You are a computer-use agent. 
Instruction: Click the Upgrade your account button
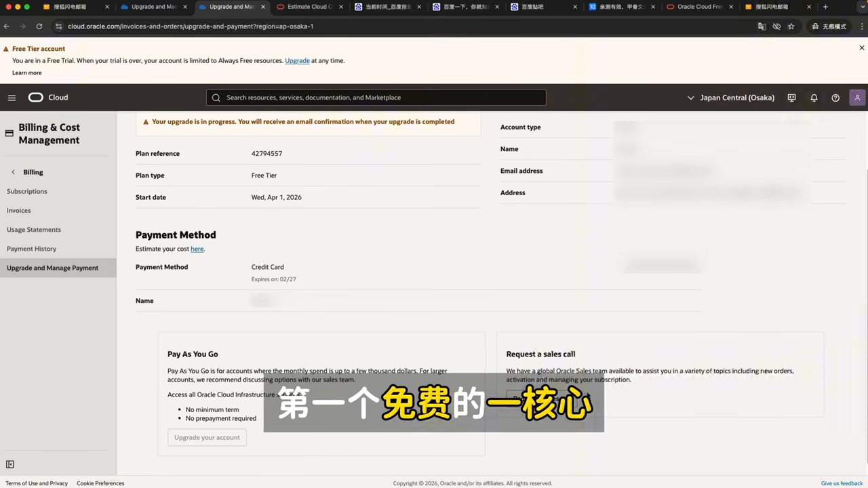tap(208, 437)
